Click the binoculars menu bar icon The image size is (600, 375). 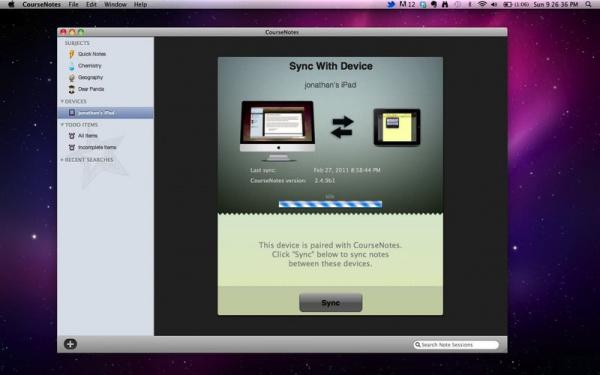point(445,5)
